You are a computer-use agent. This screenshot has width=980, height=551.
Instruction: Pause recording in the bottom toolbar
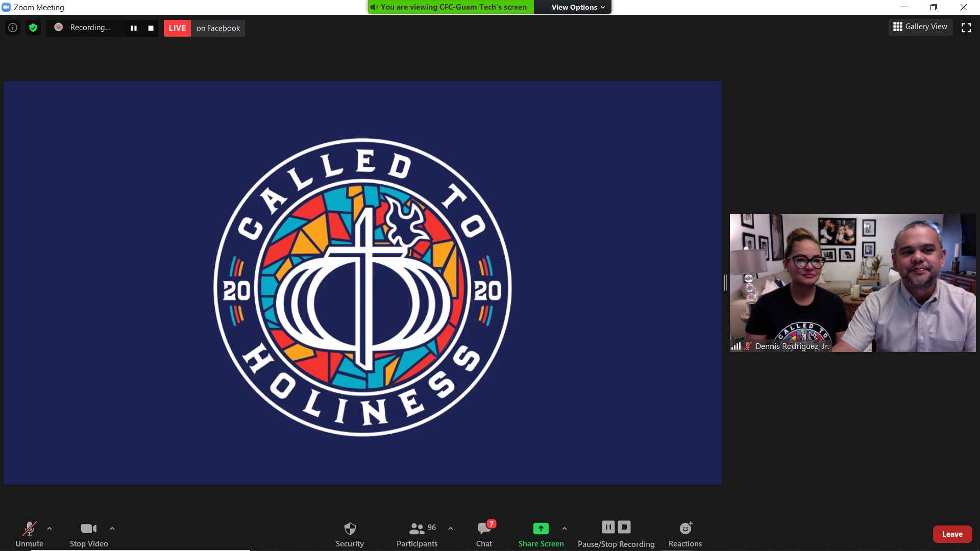click(608, 527)
